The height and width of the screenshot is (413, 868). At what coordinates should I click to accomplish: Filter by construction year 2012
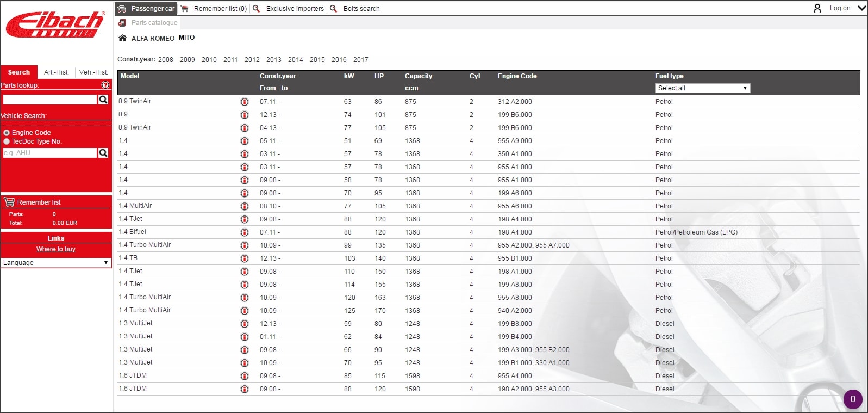252,60
